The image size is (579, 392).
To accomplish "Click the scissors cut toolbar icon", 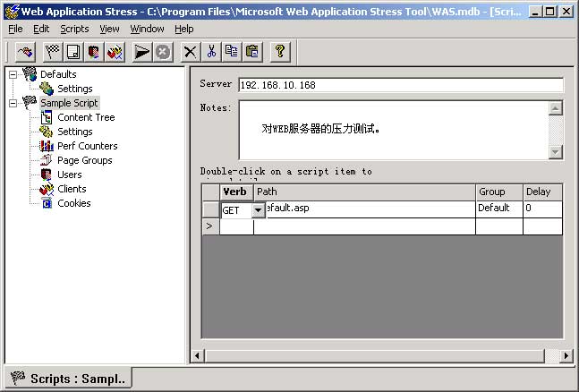I will click(x=211, y=52).
